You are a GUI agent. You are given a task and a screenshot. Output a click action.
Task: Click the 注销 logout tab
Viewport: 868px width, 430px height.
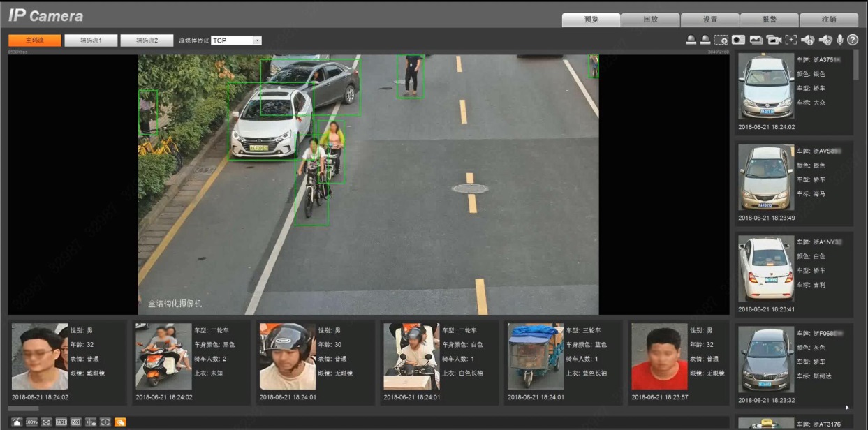829,20
